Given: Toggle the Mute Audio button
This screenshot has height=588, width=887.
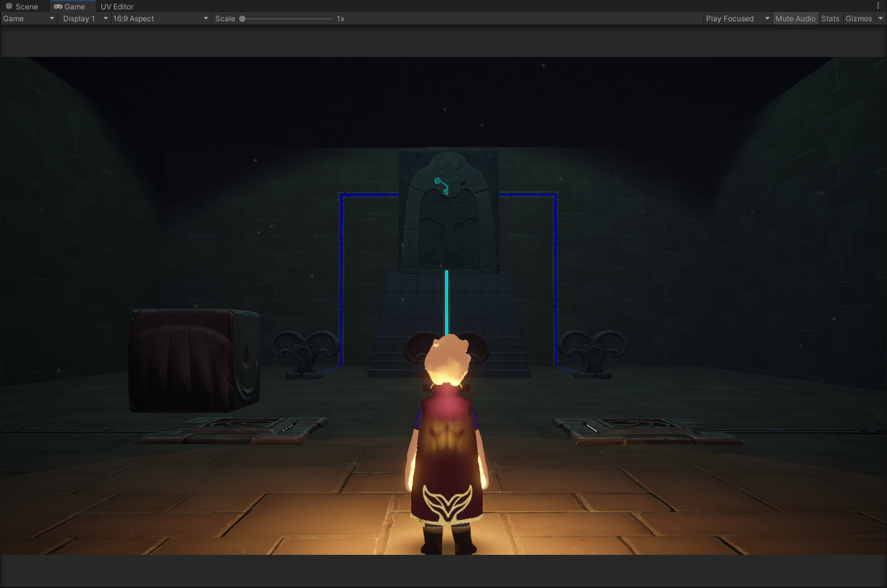Looking at the screenshot, I should click(x=795, y=19).
